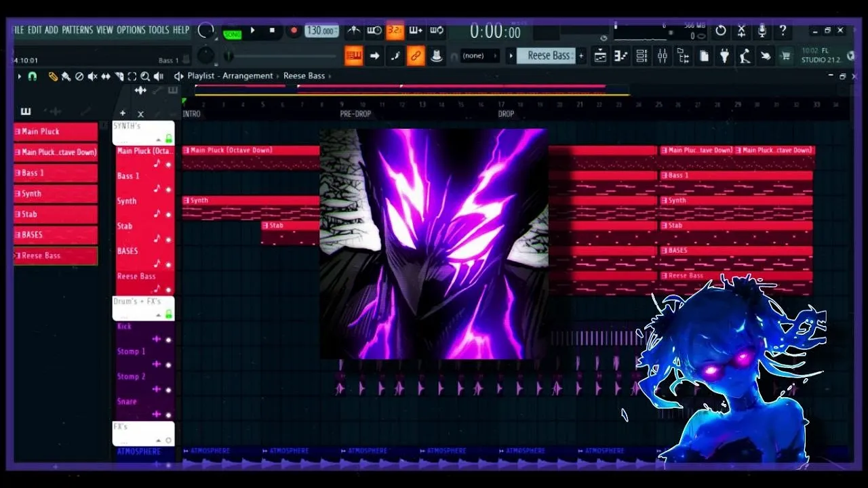Click the song position slider
Screen dimensions: 868x488
pos(280,56)
